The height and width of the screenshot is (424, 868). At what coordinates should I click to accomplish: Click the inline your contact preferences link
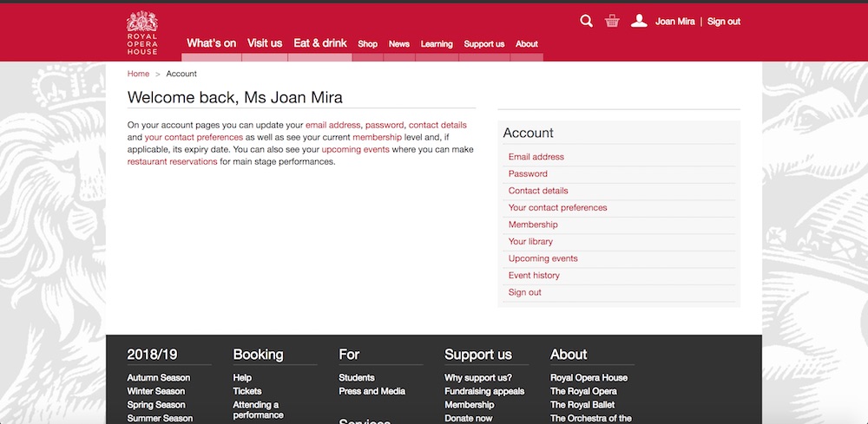click(194, 137)
